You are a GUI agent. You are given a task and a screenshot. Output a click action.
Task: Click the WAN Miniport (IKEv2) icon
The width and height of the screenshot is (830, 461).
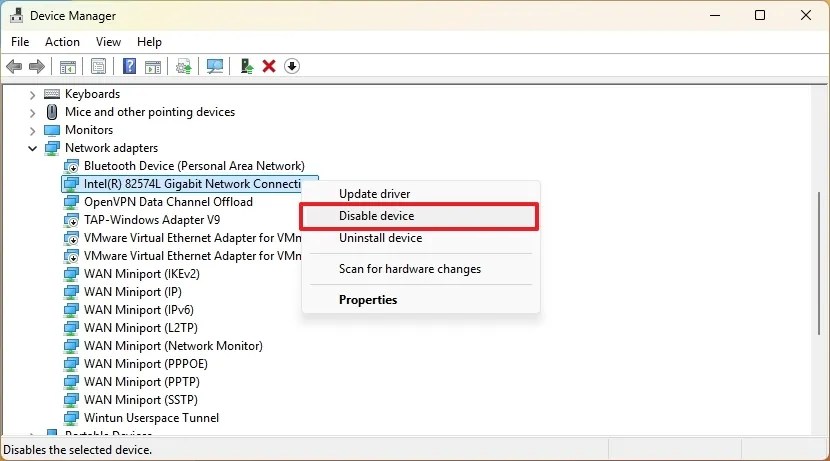71,274
